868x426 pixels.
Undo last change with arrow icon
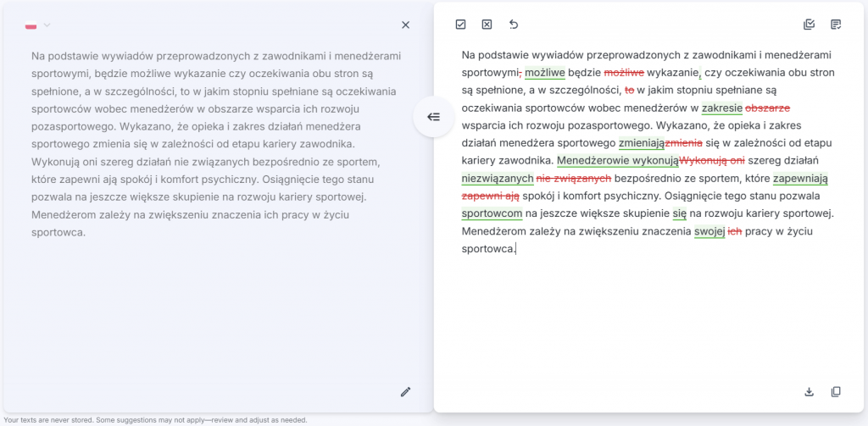[513, 25]
